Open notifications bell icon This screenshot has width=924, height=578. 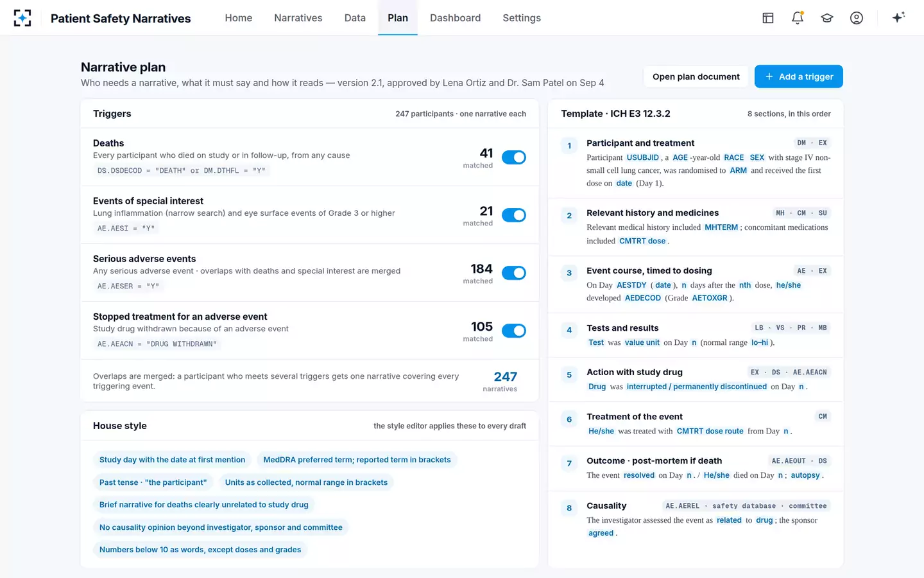pyautogui.click(x=798, y=18)
